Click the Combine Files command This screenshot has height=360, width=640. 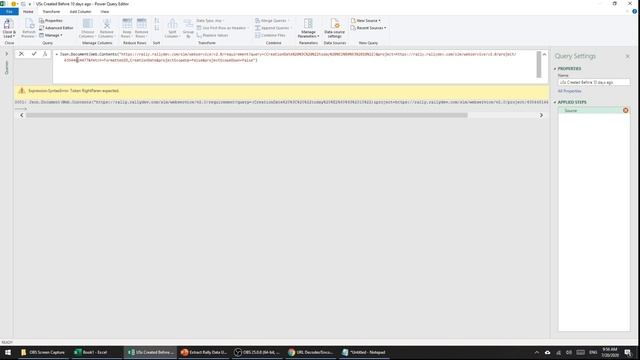pos(270,35)
